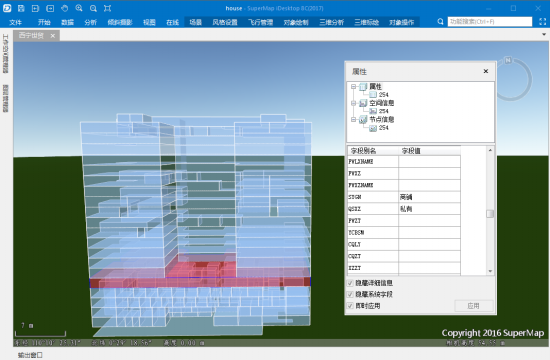This screenshot has height=360, width=550.
Task: Click the function search input field
Action: 490,22
